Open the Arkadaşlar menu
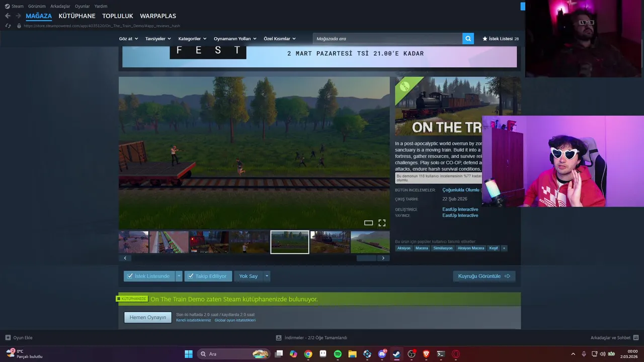Screen dimensions: 644x362 pos(60,6)
